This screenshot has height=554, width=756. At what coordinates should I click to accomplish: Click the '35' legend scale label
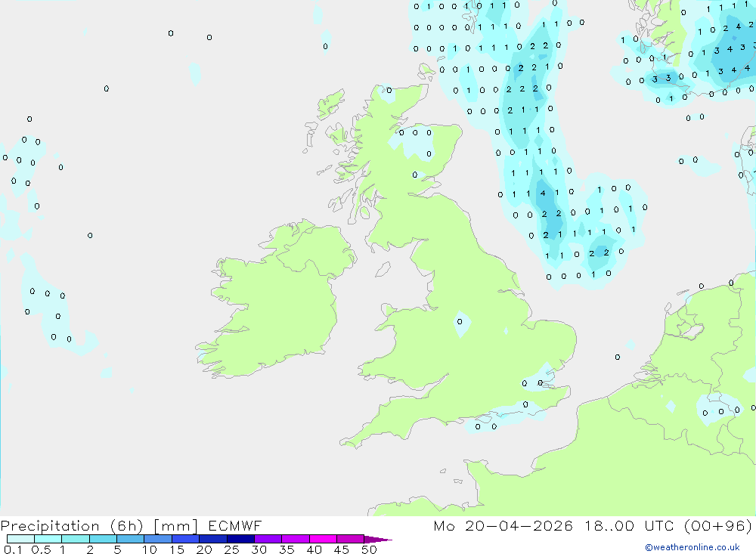pos(287,549)
